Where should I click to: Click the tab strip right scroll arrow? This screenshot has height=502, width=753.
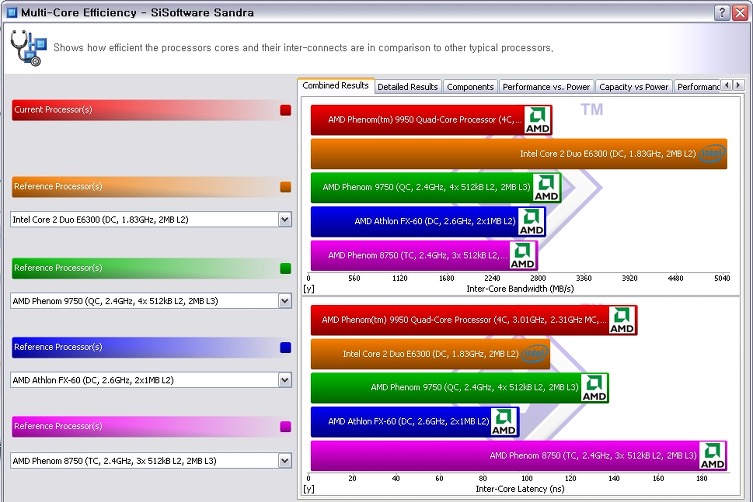point(739,85)
